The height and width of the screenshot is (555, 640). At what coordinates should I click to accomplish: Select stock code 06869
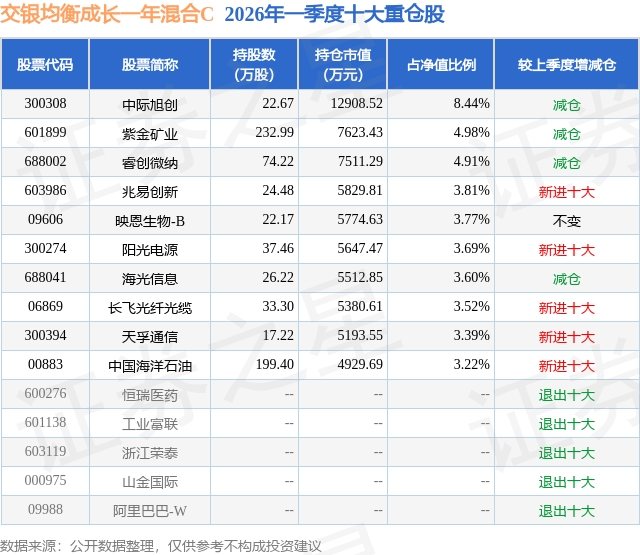(x=45, y=306)
